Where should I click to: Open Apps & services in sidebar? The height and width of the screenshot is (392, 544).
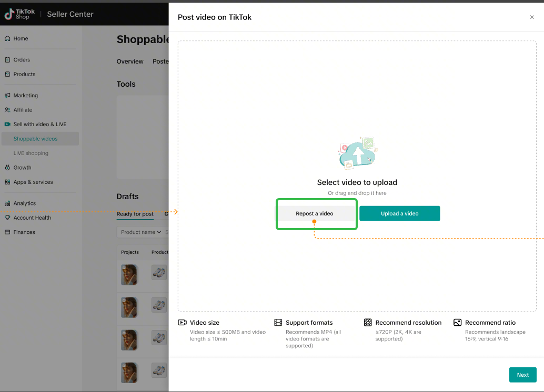pos(33,182)
